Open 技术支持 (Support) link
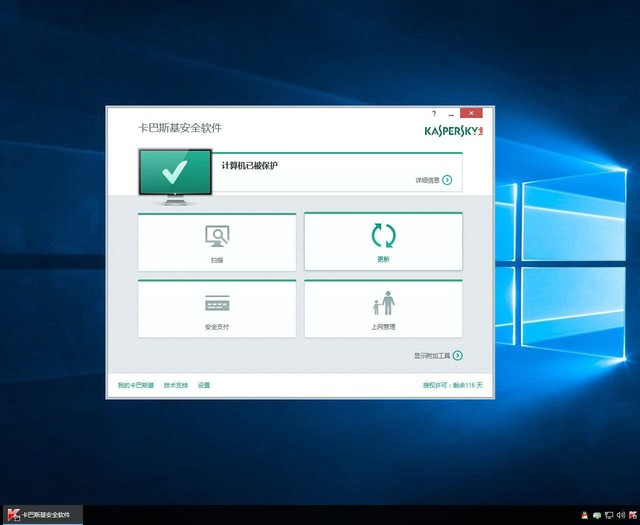This screenshot has height=525, width=640. tap(176, 385)
